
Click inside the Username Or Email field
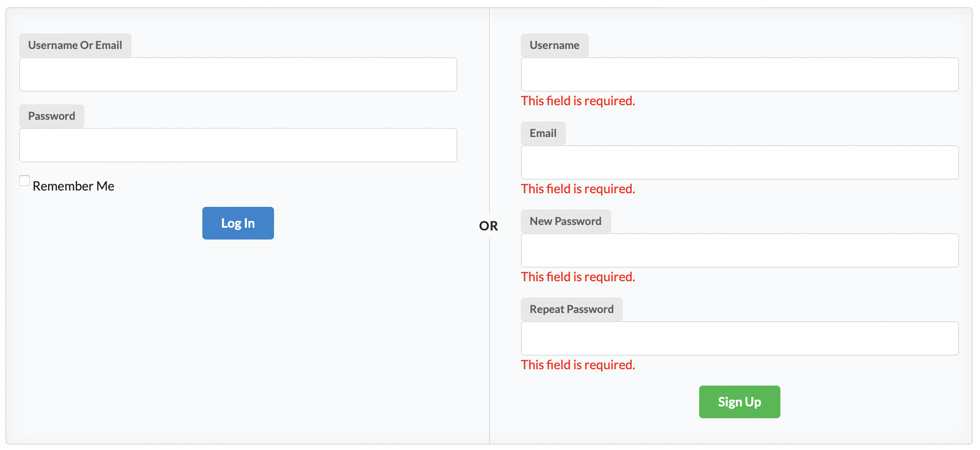pos(238,74)
